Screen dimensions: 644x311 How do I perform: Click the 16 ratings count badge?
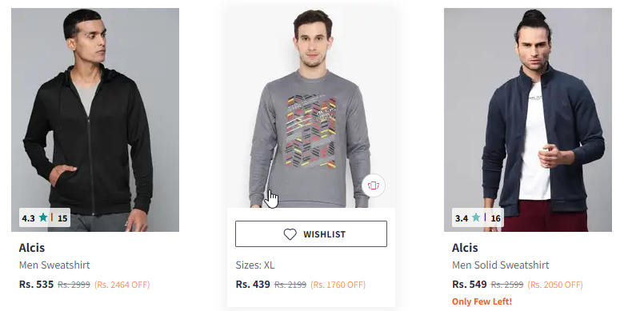tap(495, 218)
